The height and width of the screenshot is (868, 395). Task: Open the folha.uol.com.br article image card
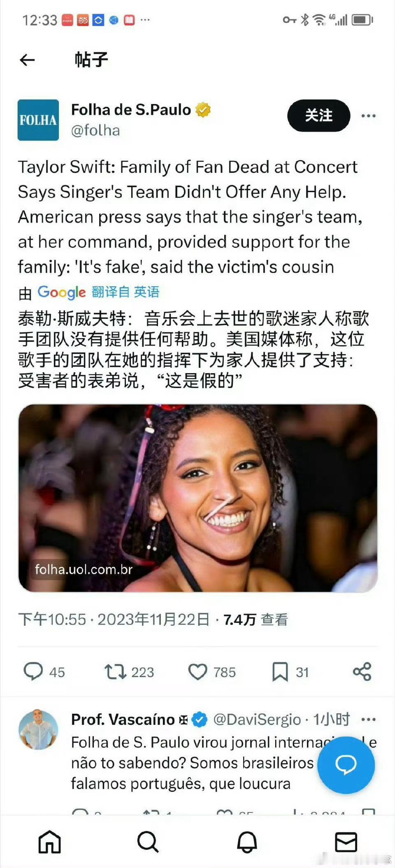(x=198, y=498)
